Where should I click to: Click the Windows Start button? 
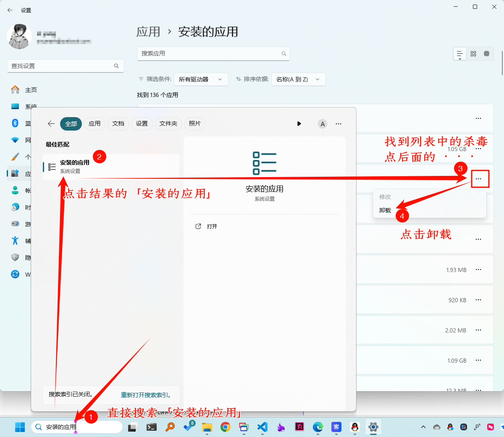tap(20, 427)
